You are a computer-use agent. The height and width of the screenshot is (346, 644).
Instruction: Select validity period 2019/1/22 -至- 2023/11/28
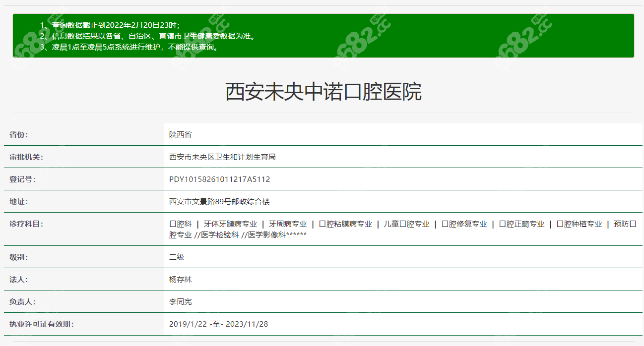coord(218,324)
